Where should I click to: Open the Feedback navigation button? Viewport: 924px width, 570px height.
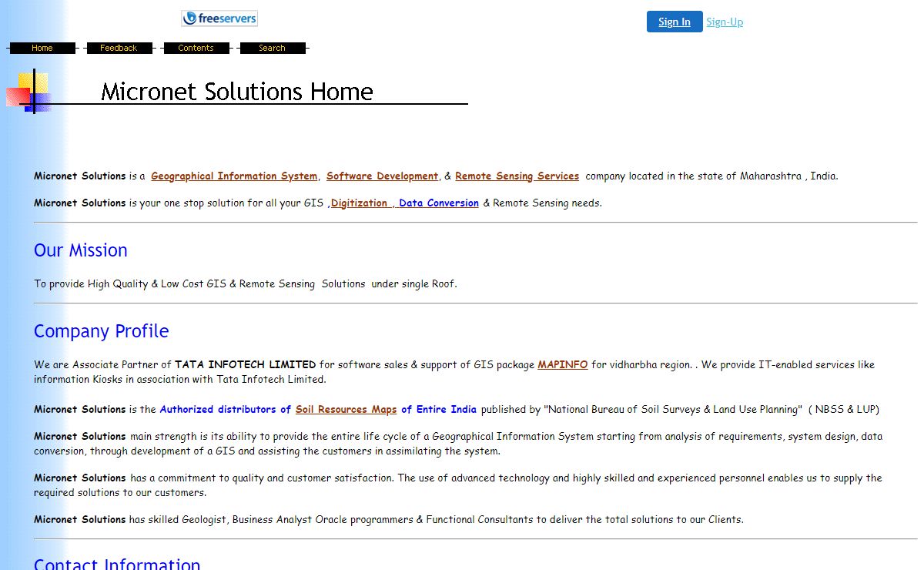point(119,48)
